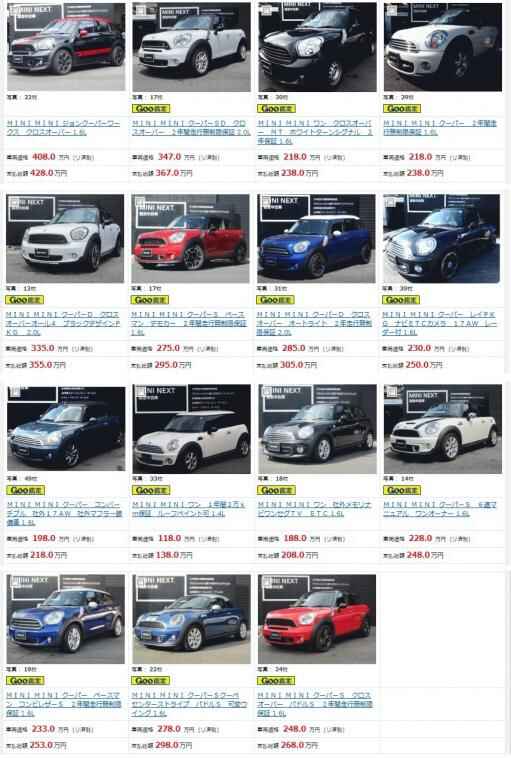Open the blue Crossover photo priced 285.0
The image size is (511, 758).
pos(316,238)
